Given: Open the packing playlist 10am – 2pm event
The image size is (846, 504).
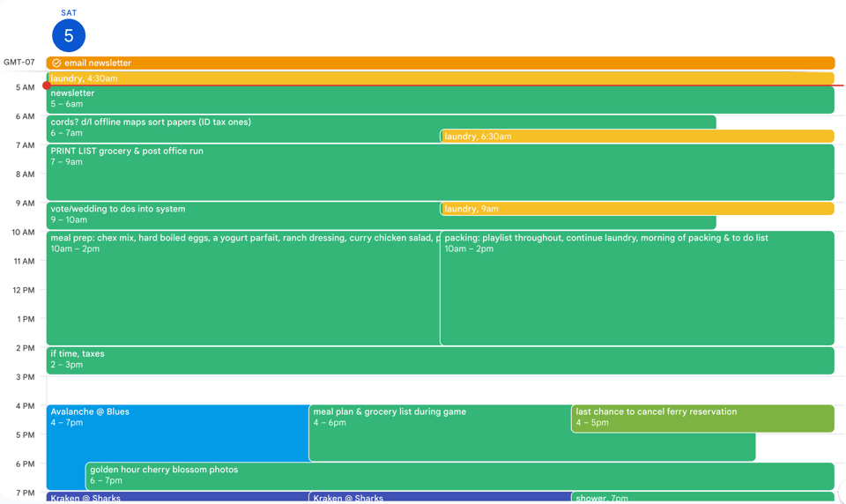Looking at the screenshot, I should [x=634, y=291].
